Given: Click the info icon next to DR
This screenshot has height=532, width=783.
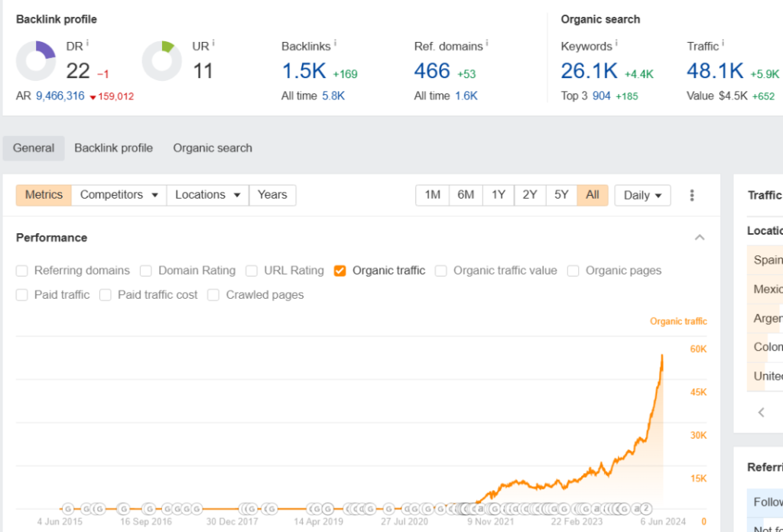Looking at the screenshot, I should [87, 44].
